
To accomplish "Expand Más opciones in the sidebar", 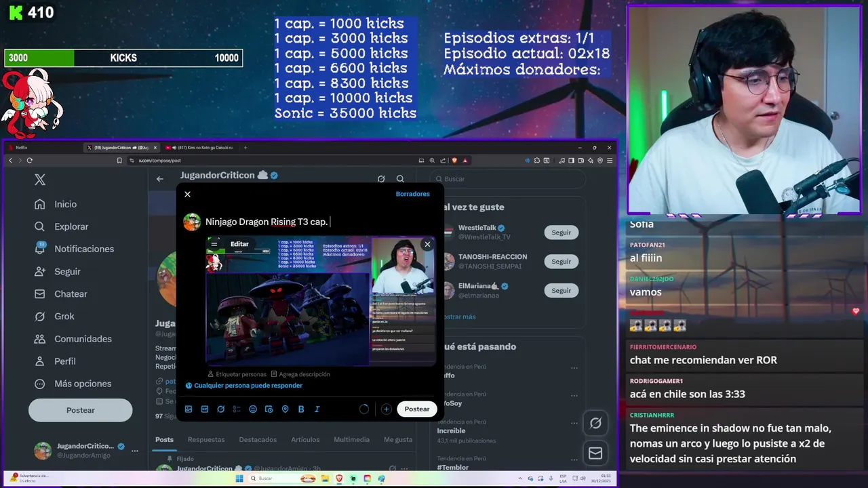I will 73,384.
